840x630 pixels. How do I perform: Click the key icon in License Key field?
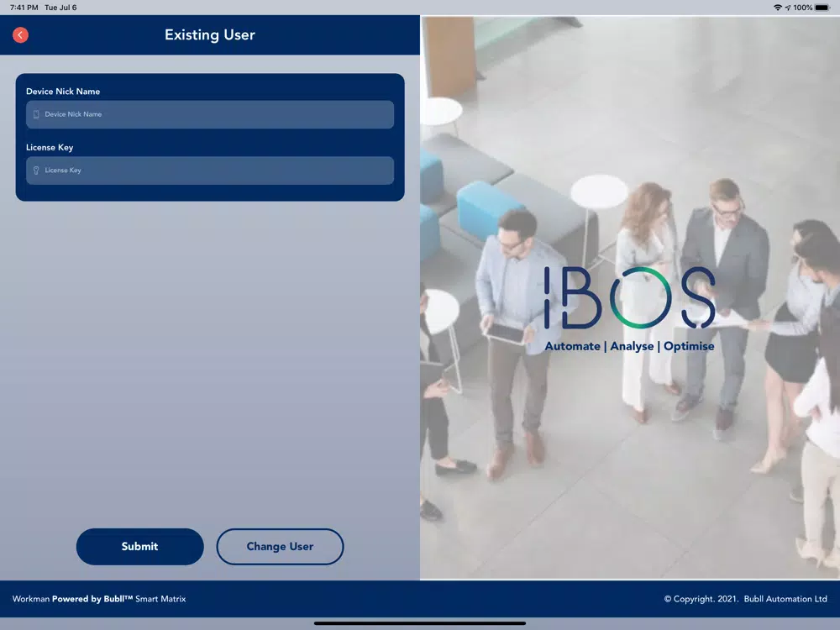coord(36,171)
